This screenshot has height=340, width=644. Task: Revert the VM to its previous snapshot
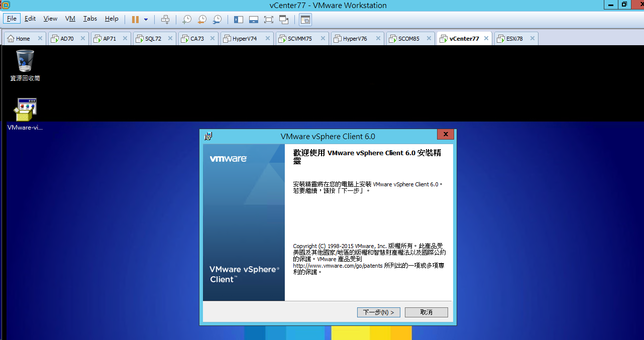click(202, 19)
